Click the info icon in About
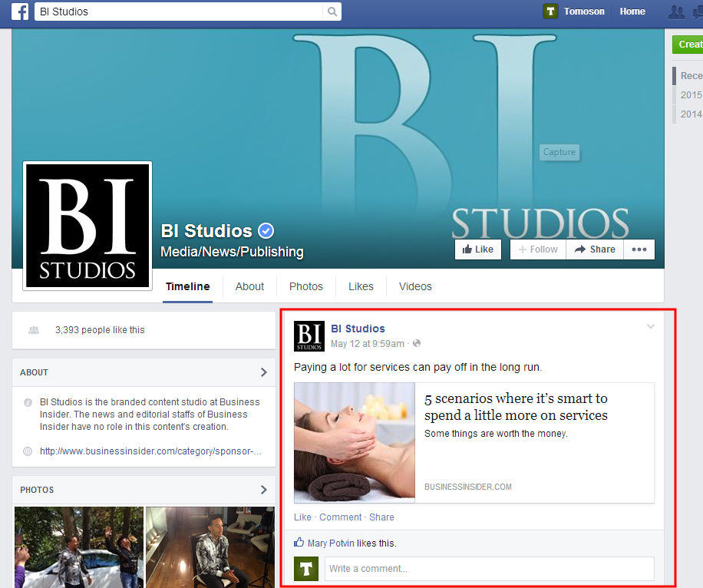Image resolution: width=703 pixels, height=588 pixels. [28, 402]
